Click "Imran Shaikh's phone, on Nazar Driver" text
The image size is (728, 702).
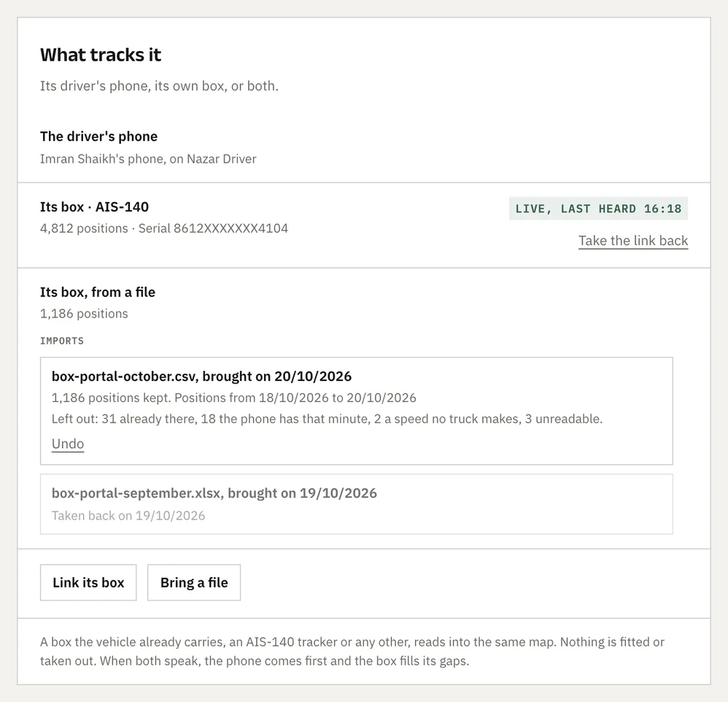pyautogui.click(x=148, y=159)
